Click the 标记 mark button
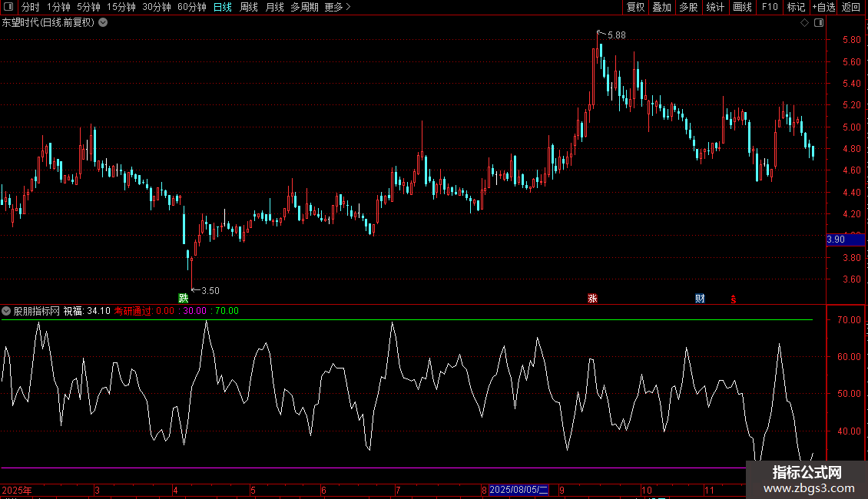The width and height of the screenshot is (868, 499). click(x=796, y=7)
